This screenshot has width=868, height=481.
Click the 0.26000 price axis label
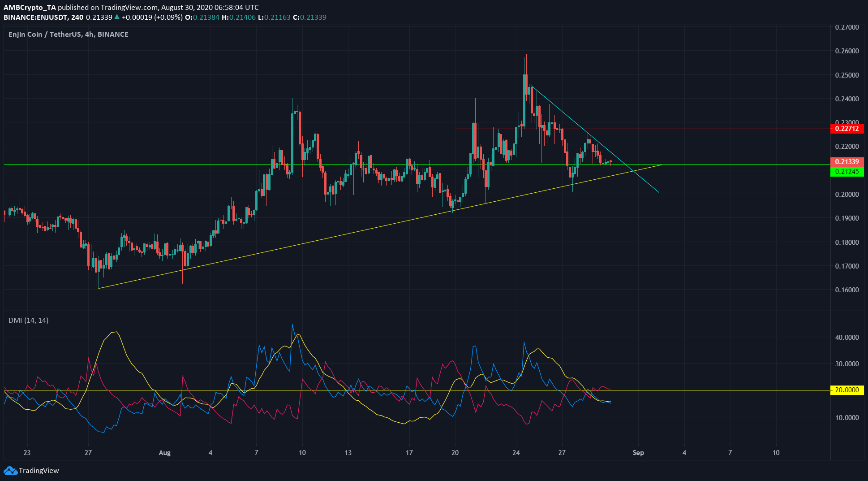pyautogui.click(x=847, y=51)
